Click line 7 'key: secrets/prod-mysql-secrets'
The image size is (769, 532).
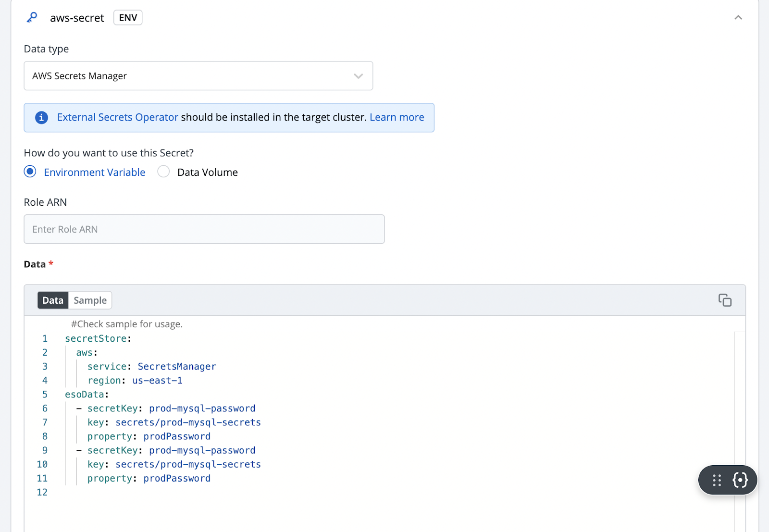point(174,422)
